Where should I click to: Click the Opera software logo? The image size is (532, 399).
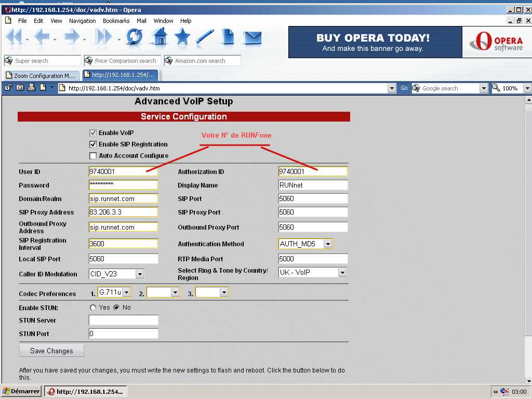(497, 42)
